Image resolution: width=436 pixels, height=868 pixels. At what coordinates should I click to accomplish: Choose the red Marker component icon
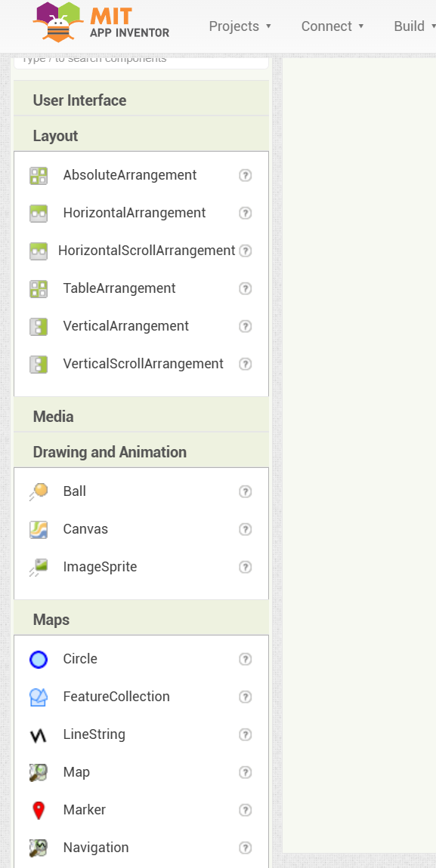pyautogui.click(x=39, y=810)
